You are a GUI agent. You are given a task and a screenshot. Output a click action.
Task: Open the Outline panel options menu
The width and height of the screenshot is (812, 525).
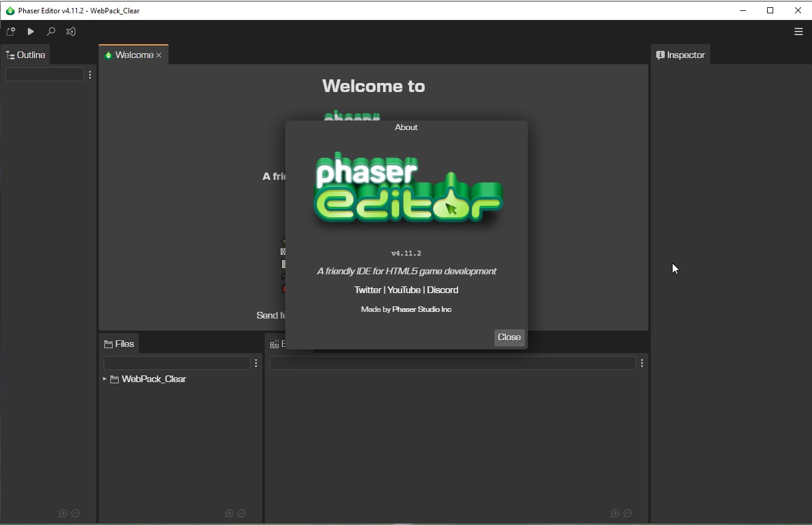[90, 74]
